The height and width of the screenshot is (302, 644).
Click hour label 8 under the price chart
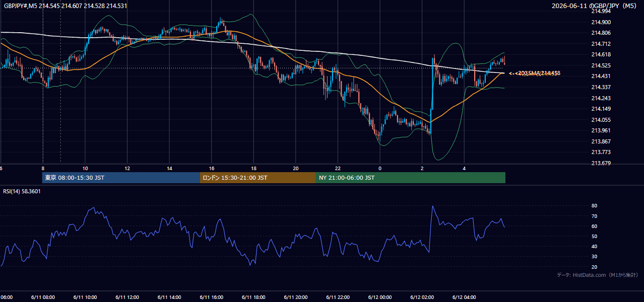(43, 168)
